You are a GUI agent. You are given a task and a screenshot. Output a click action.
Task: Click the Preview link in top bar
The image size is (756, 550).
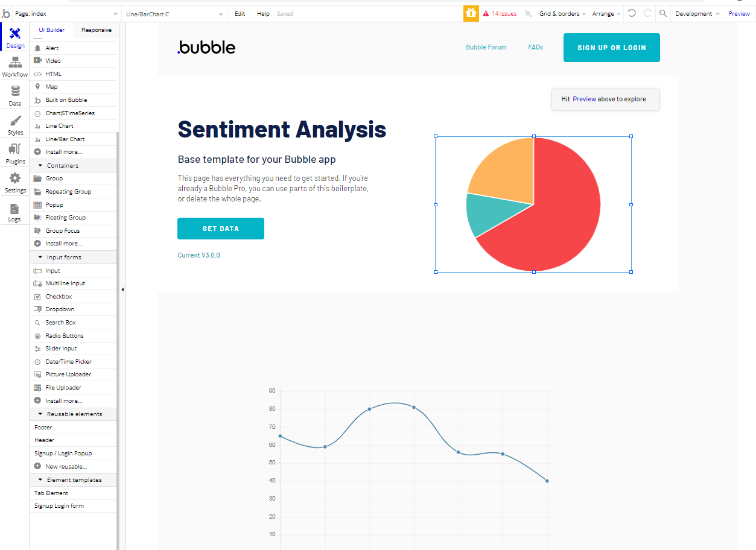[739, 13]
